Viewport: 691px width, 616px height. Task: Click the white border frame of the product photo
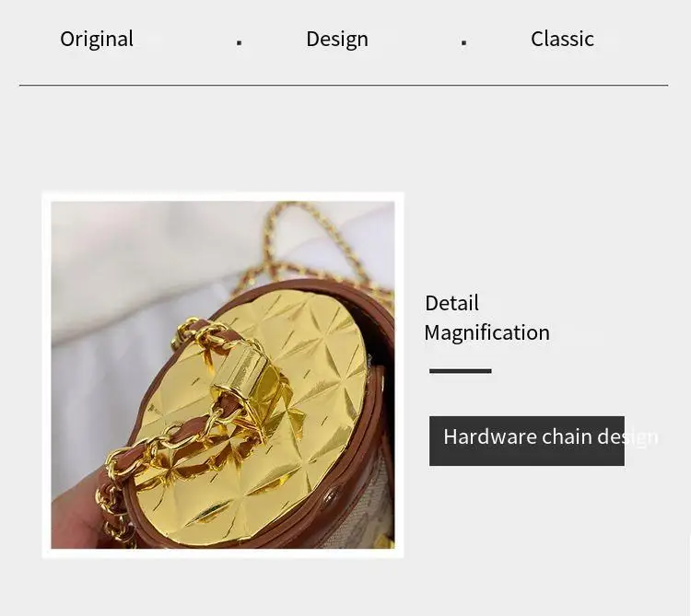[x=223, y=196]
